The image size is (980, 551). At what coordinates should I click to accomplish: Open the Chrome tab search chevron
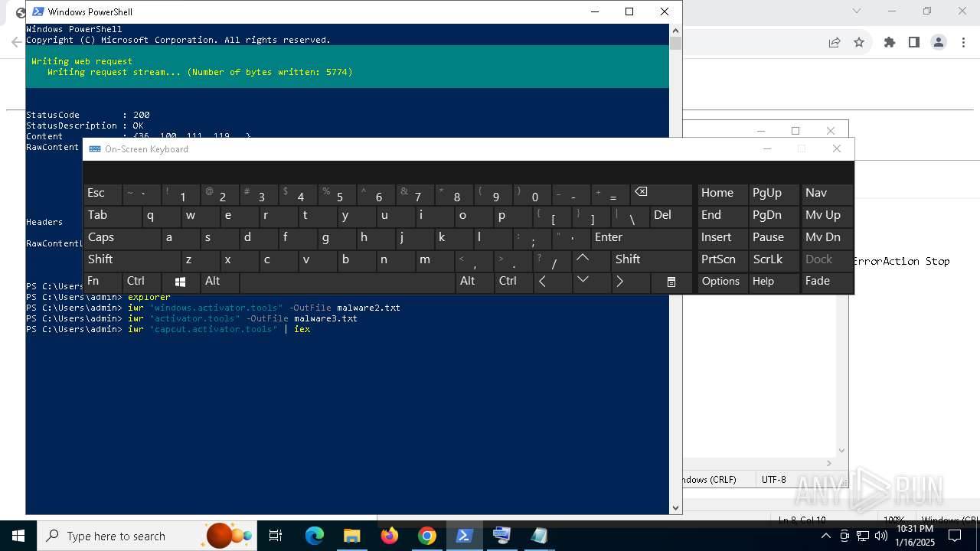(857, 11)
